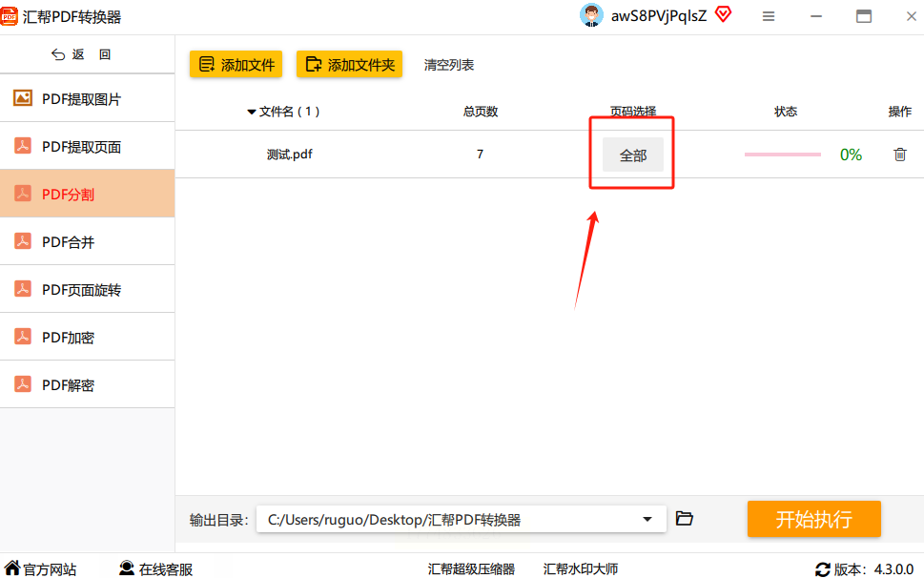
Task: Select PDF加密 in the sidebar
Action: [x=87, y=337]
